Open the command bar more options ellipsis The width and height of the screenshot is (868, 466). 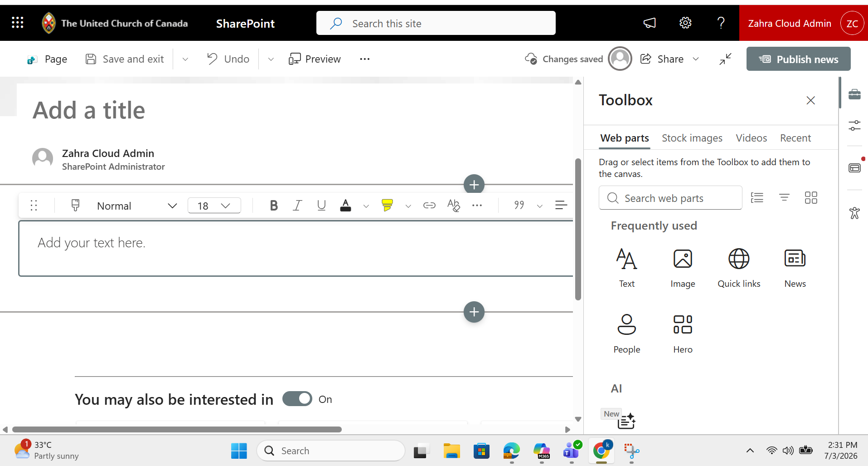coord(364,59)
